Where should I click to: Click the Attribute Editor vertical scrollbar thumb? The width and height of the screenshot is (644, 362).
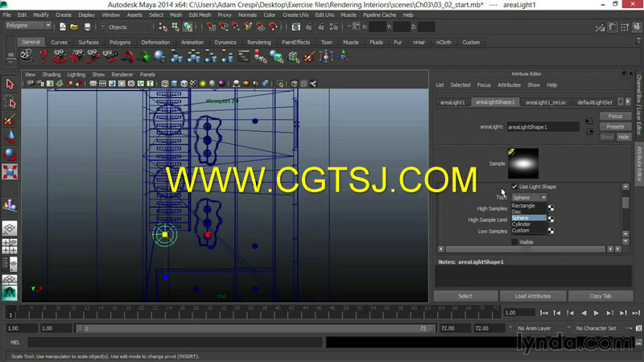pos(625,203)
